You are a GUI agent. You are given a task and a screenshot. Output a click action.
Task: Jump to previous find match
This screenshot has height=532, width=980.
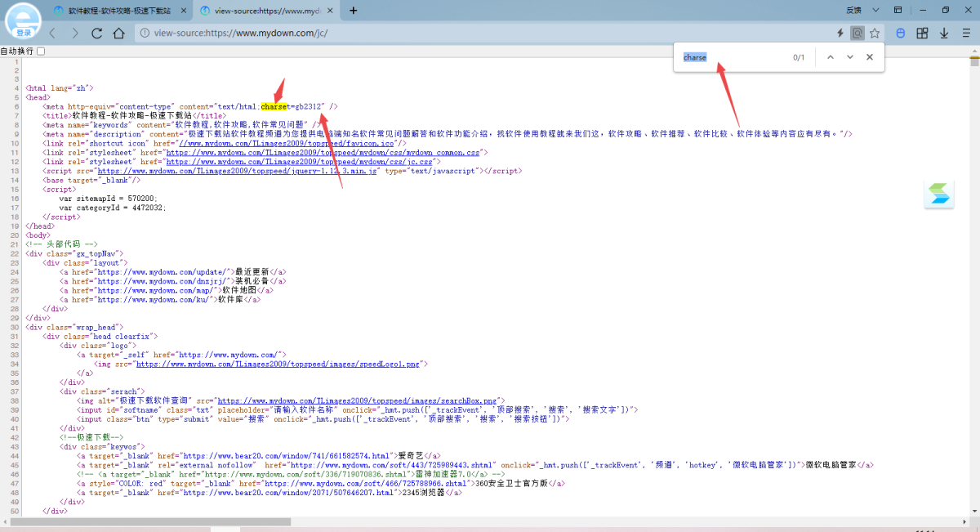[x=831, y=57]
